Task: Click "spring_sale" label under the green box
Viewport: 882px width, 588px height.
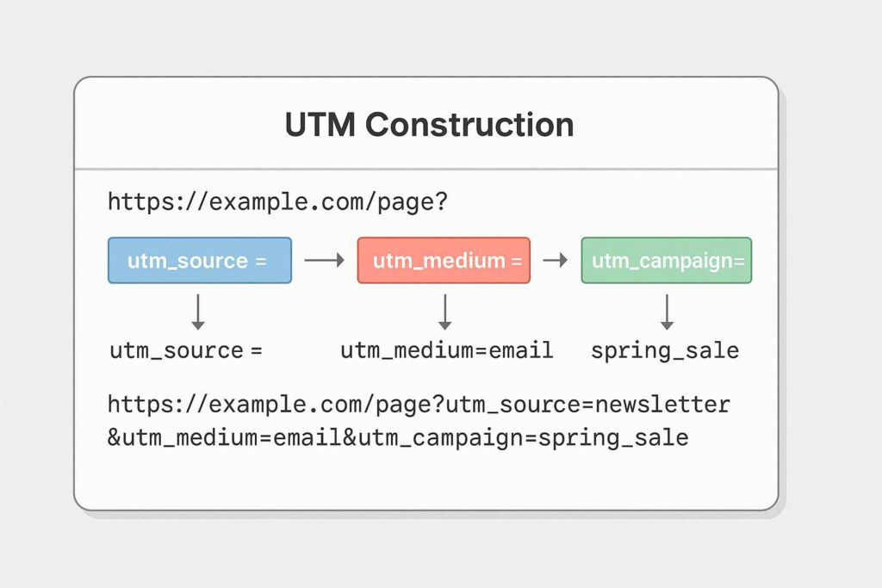Action: point(665,351)
